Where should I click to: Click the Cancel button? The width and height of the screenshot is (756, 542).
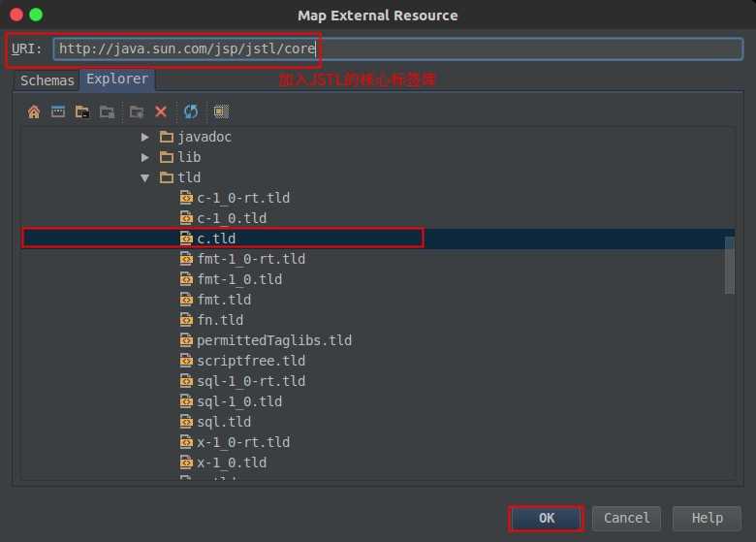pyautogui.click(x=626, y=519)
